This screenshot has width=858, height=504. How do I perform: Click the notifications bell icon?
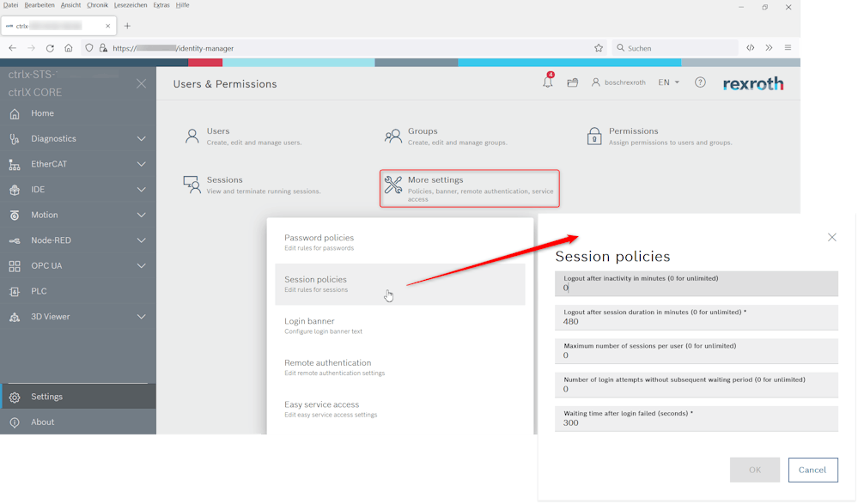click(x=547, y=82)
